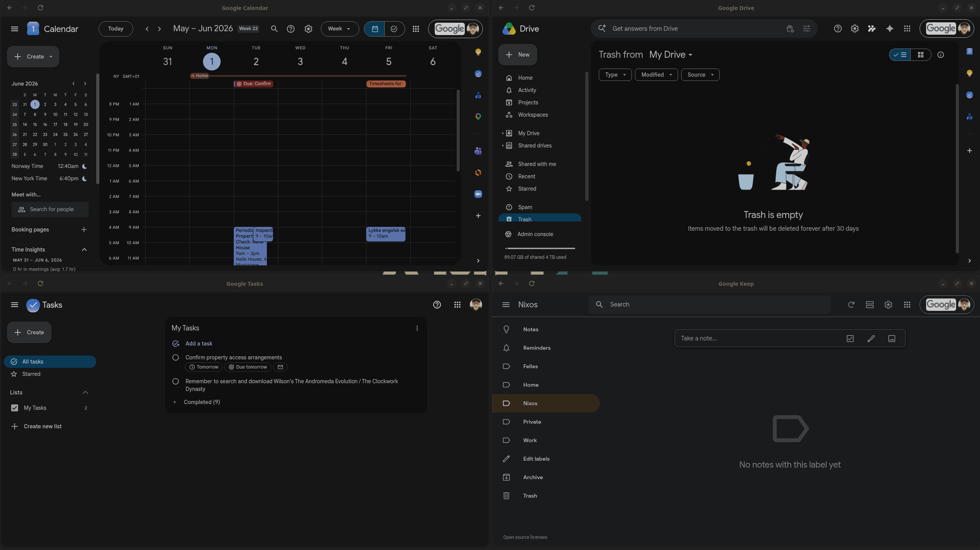Click Drive sidebar vertical scrollbar
This screenshot has height=550, width=980.
pyautogui.click(x=586, y=137)
